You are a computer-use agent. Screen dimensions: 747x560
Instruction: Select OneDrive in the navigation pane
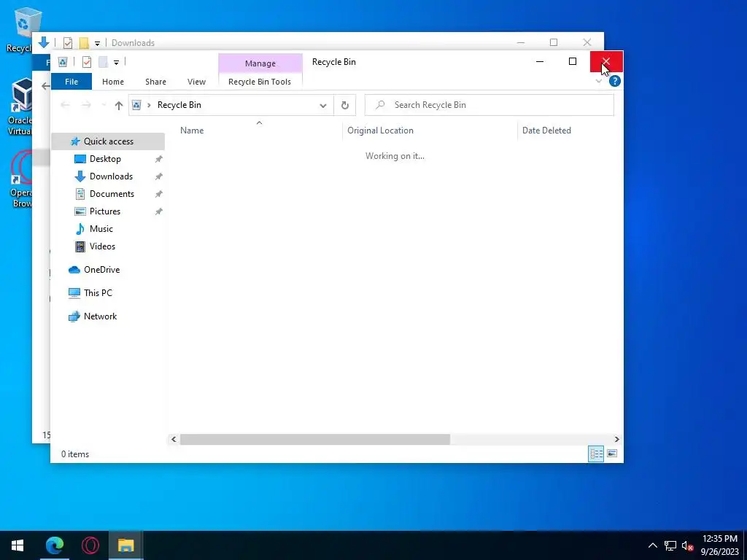pos(101,270)
